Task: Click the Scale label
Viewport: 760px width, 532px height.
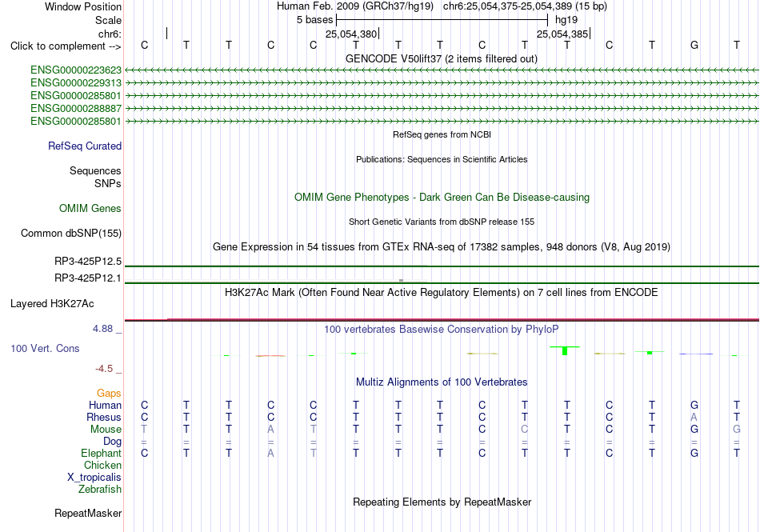Action: click(108, 20)
